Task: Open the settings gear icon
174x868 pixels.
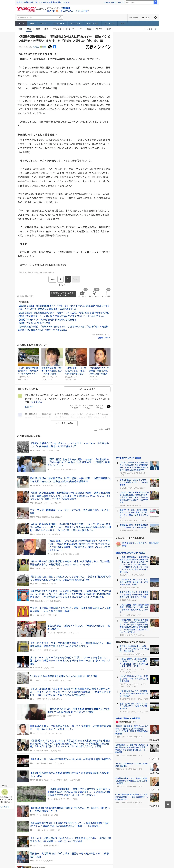Action: click(155, 18)
